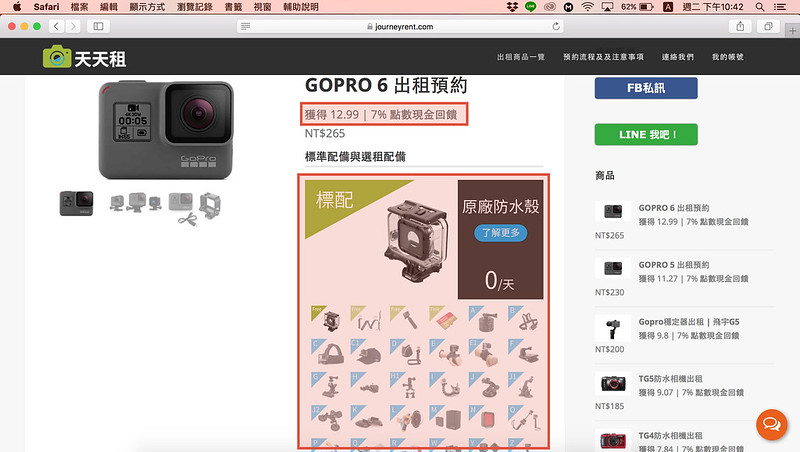This screenshot has height=452, width=800.
Task: Check the battery status icon
Action: click(646, 7)
